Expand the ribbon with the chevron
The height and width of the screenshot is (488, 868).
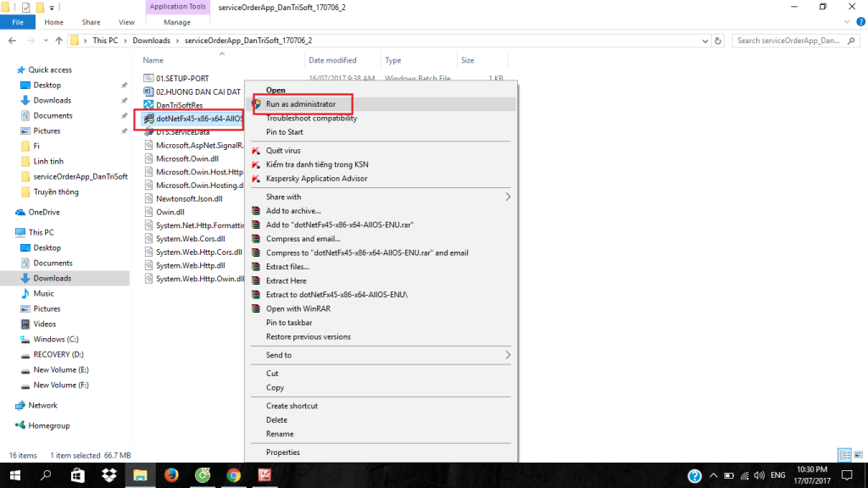click(847, 22)
